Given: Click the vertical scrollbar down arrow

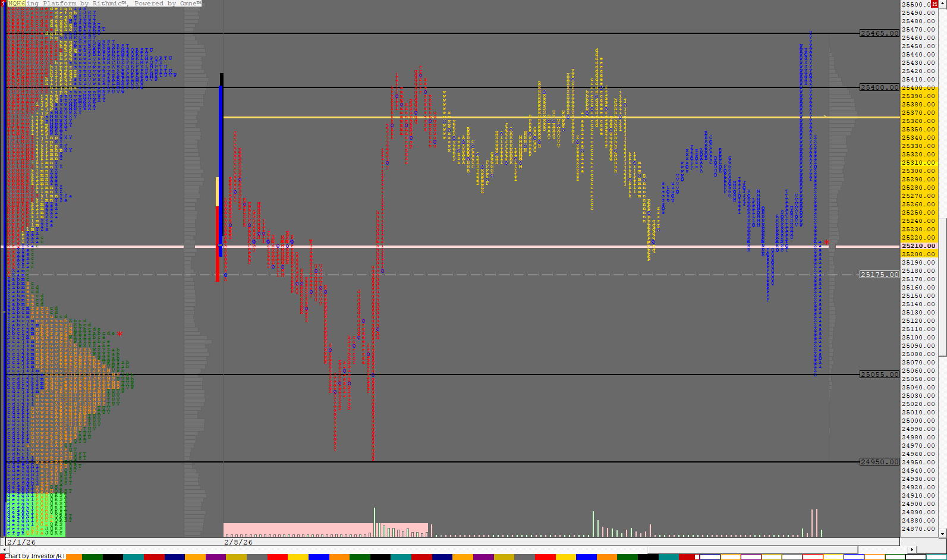Looking at the screenshot, I should (942, 533).
